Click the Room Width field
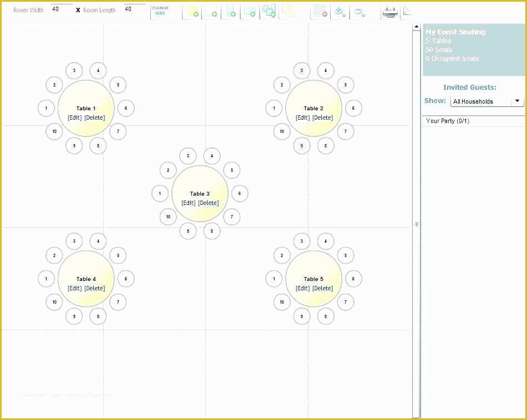The image size is (527, 420). click(61, 9)
